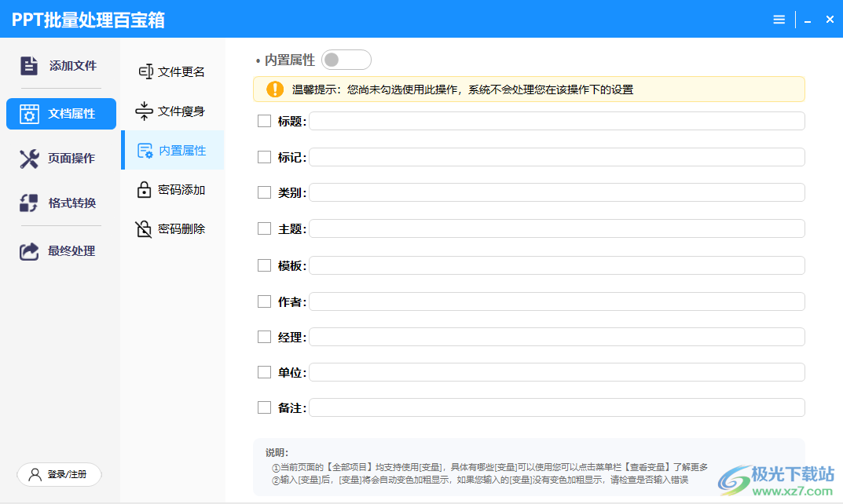843x504 pixels.
Task: Click the 文件瘦身 compress icon
Action: [144, 111]
